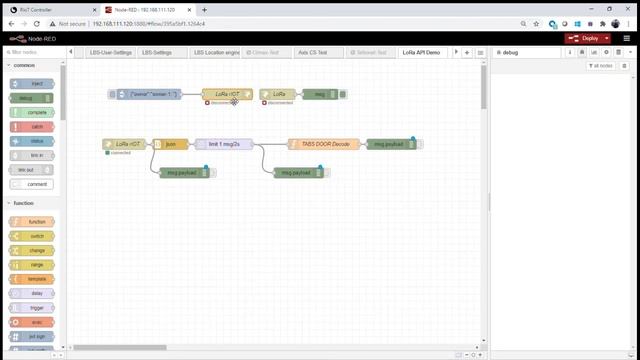Screen dimensions: 640x360
Task: Select the disconnected LoRa rIOT output node
Action: [227, 94]
